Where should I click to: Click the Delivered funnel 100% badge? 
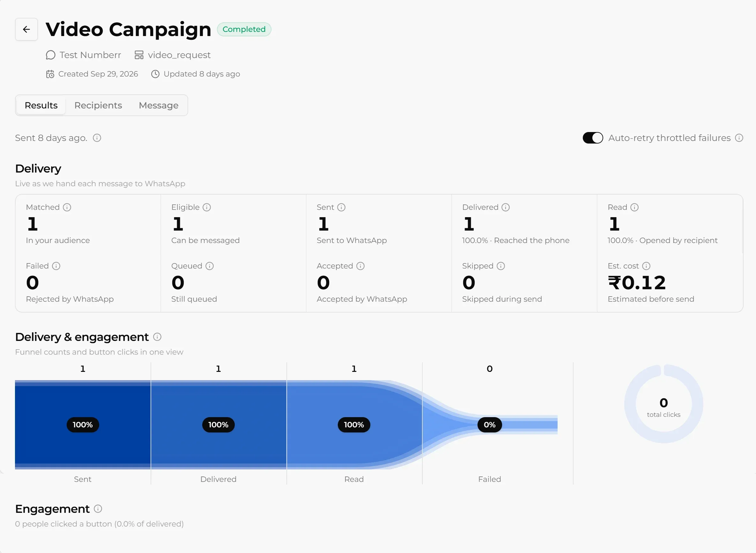[218, 425]
